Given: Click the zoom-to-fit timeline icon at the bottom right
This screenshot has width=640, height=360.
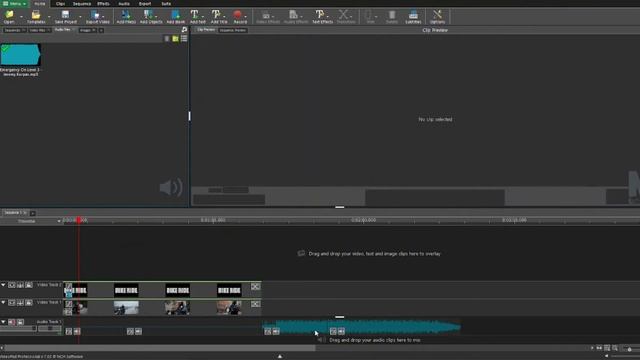Looking at the screenshot, I should click(607, 348).
